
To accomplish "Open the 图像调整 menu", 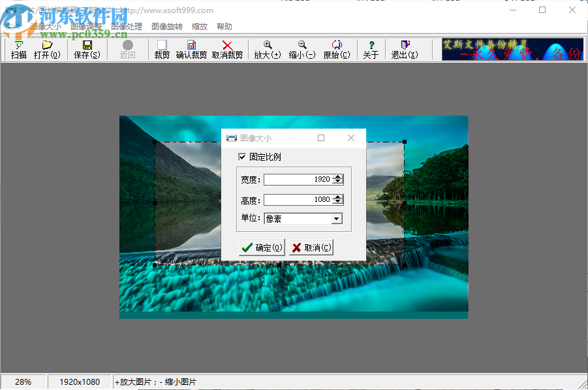I will [x=86, y=26].
